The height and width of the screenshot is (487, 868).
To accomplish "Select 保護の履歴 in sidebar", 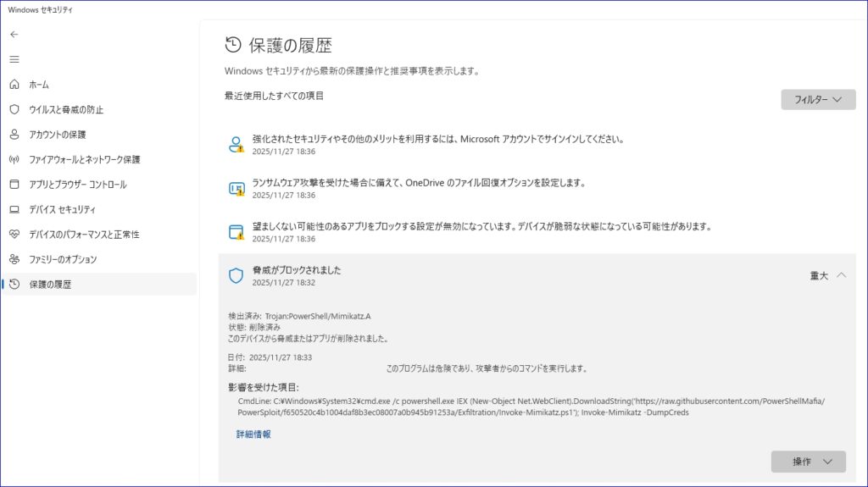I will click(50, 284).
